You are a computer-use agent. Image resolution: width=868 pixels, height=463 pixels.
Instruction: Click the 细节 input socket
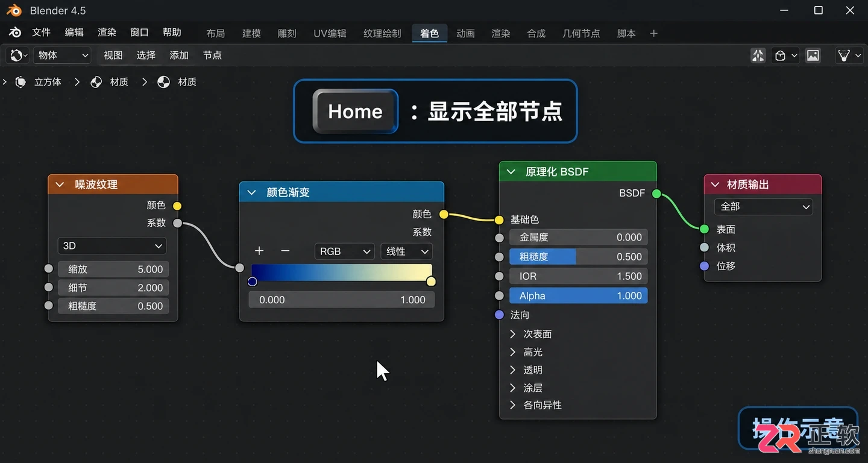pos(49,288)
